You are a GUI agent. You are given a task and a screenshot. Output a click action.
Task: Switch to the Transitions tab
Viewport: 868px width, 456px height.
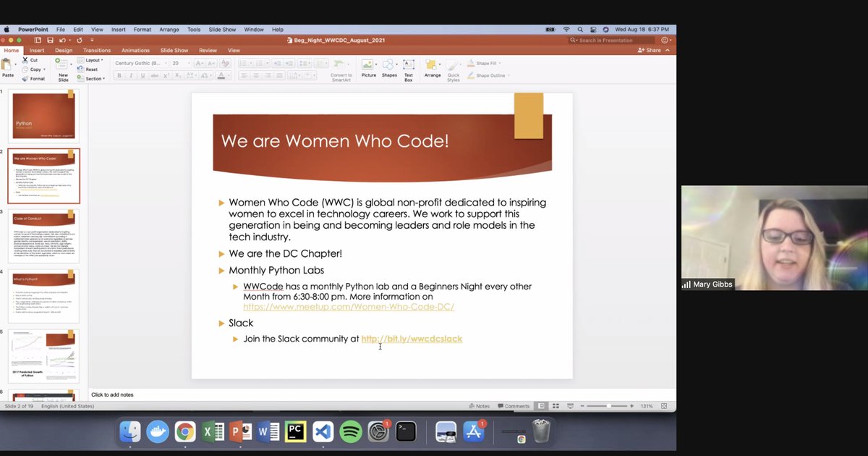tap(97, 51)
